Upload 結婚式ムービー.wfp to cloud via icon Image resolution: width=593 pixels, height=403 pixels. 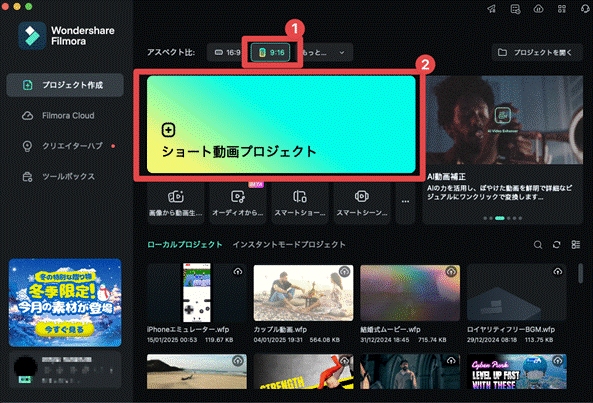[451, 271]
